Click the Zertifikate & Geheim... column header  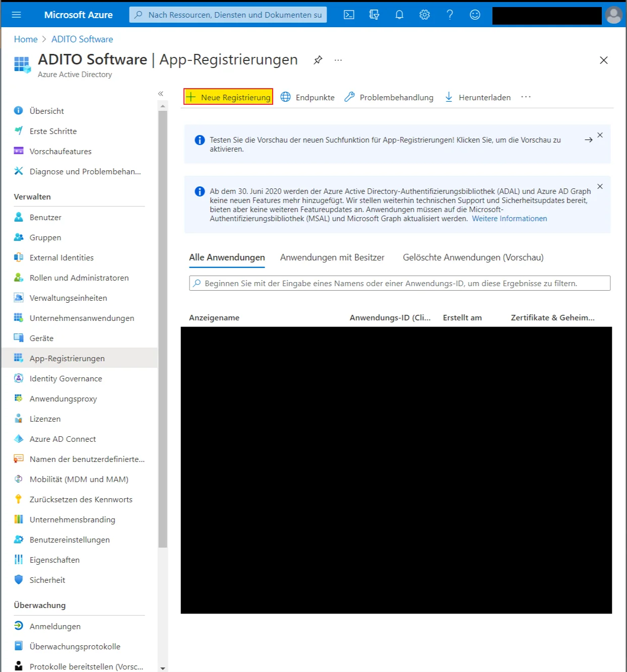[x=552, y=318]
